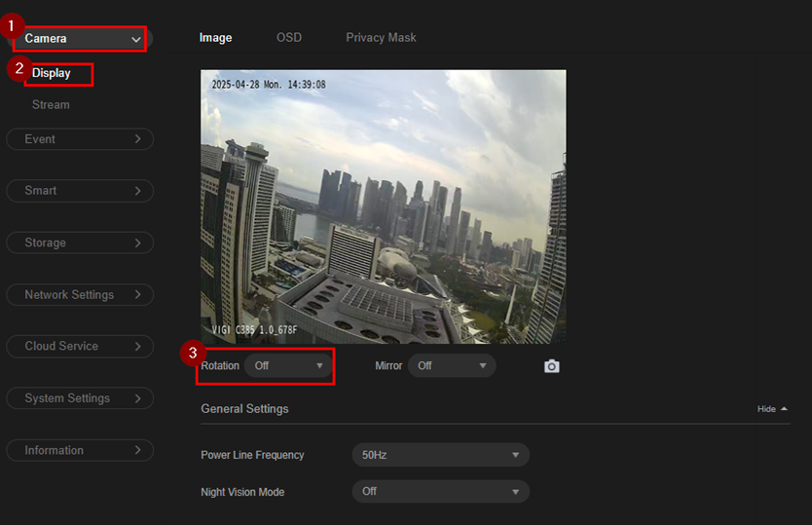Click the Smart section arrow icon

[137, 191]
